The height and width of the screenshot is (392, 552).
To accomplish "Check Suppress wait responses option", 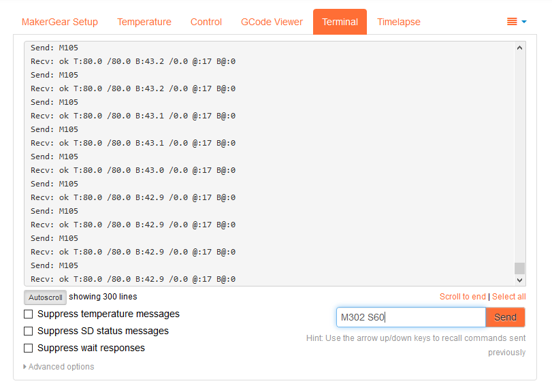I will [x=29, y=348].
